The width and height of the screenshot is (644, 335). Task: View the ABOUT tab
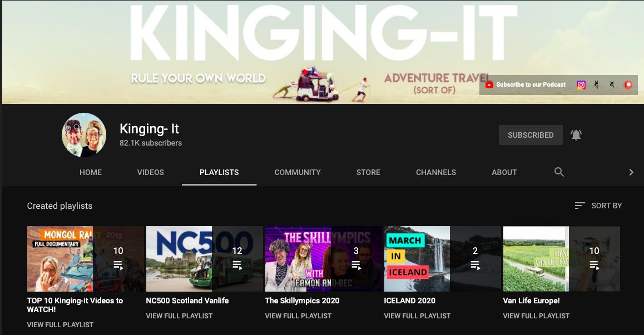pyautogui.click(x=504, y=172)
